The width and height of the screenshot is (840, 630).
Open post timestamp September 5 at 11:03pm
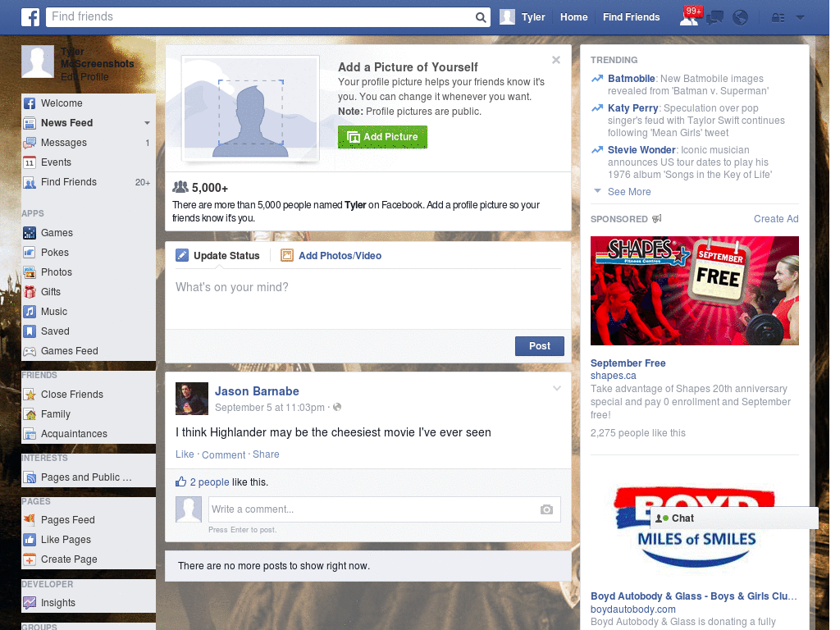click(269, 408)
